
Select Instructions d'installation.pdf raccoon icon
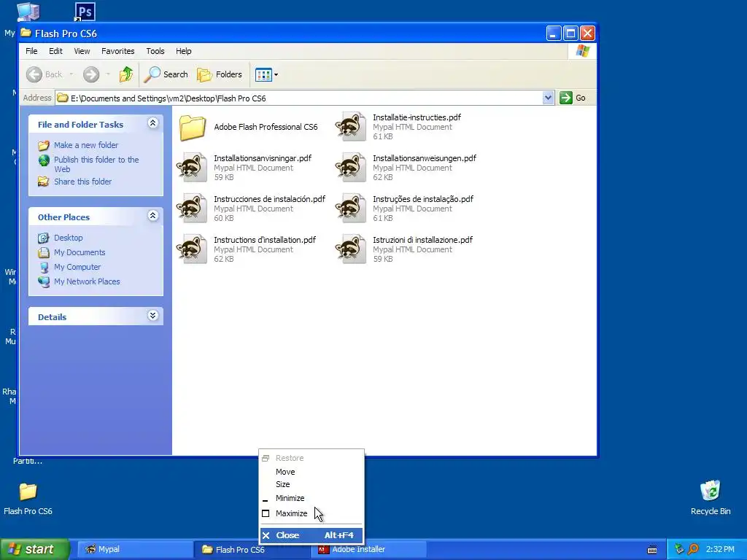click(x=192, y=249)
